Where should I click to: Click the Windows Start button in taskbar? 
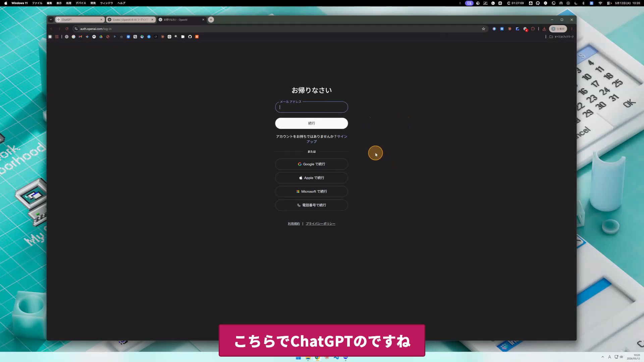(x=298, y=358)
